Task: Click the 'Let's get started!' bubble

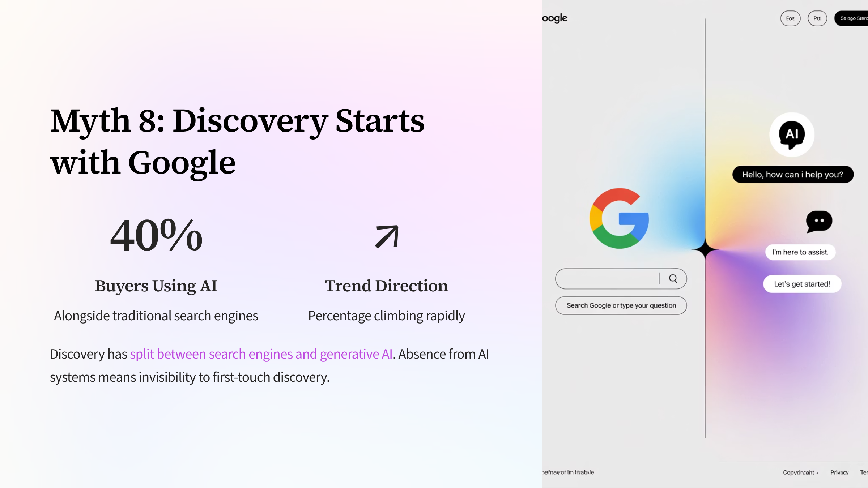Action: [802, 284]
